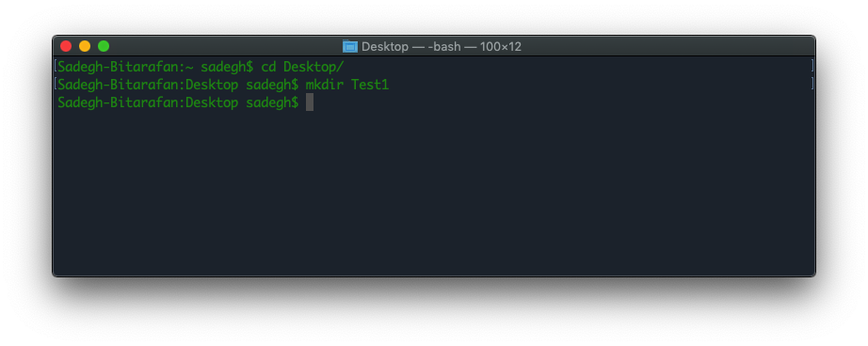
Task: Click the 'cd' command on first line
Action: (268, 67)
